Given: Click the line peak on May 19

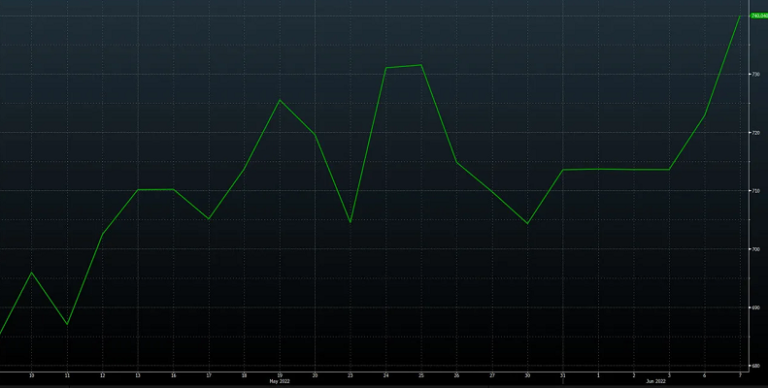Looking at the screenshot, I should (x=280, y=100).
